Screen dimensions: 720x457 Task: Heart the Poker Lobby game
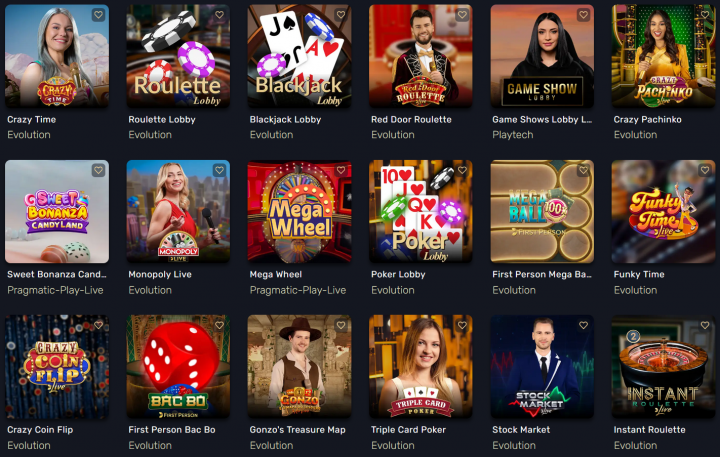point(462,170)
